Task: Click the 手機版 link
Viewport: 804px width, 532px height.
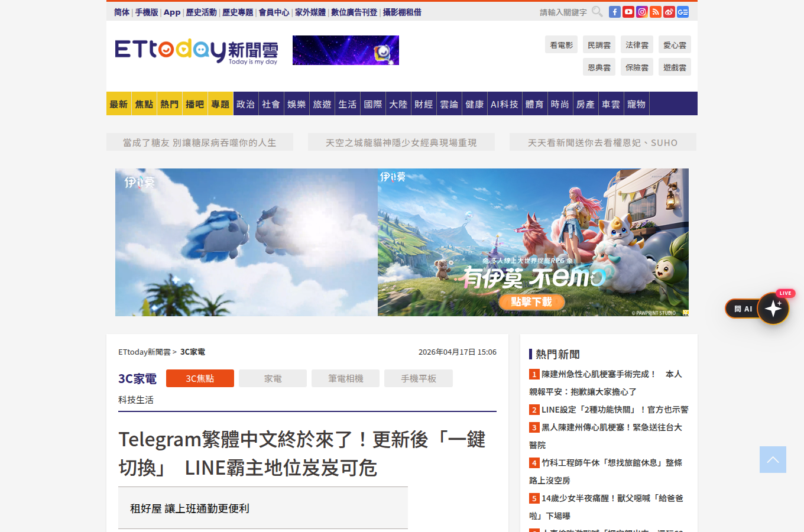Action: [147, 12]
